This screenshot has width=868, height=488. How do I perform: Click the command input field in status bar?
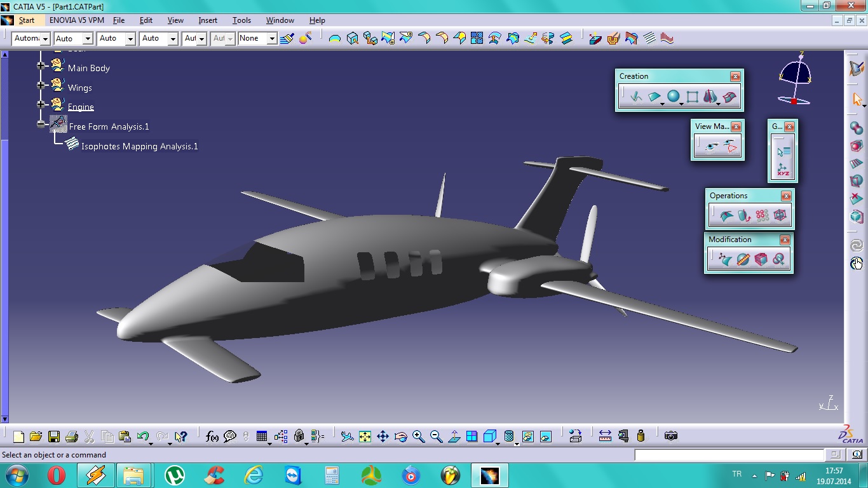[x=729, y=455]
